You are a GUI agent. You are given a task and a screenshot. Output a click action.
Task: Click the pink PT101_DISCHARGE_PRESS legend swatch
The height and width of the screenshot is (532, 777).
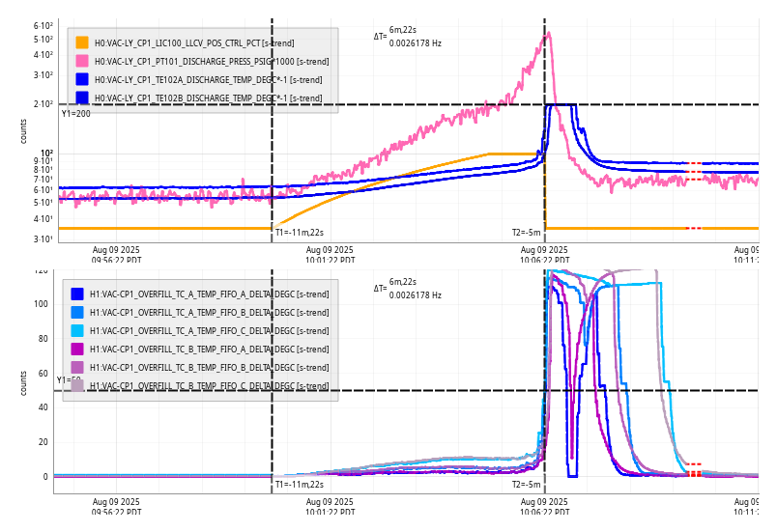82,61
